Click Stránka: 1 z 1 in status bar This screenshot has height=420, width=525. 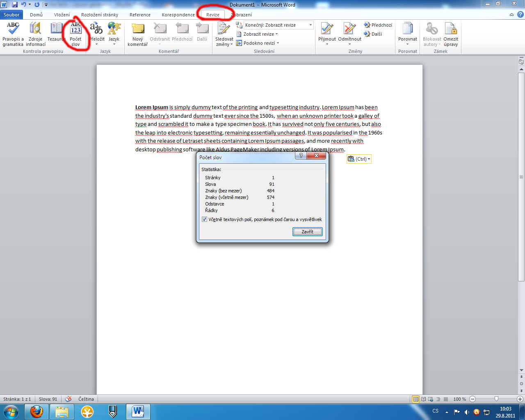click(x=17, y=399)
